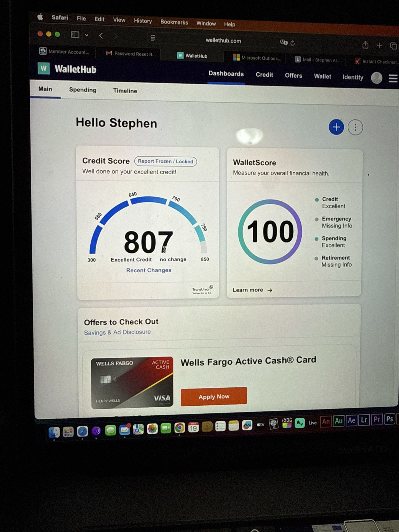Click the Apply Now button
This screenshot has height=532, width=399.
coord(214,397)
